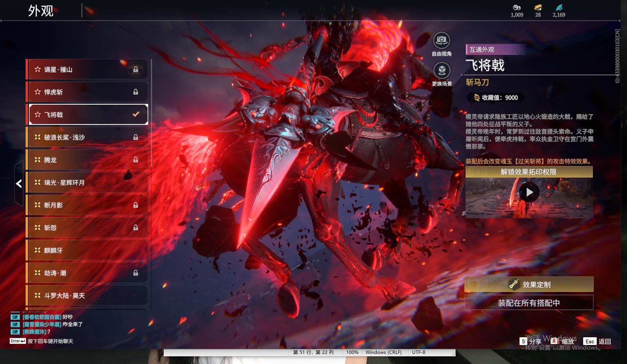The image size is (627, 364).
Task: Select the 悍虎斩 skin name
Action: click(x=54, y=92)
